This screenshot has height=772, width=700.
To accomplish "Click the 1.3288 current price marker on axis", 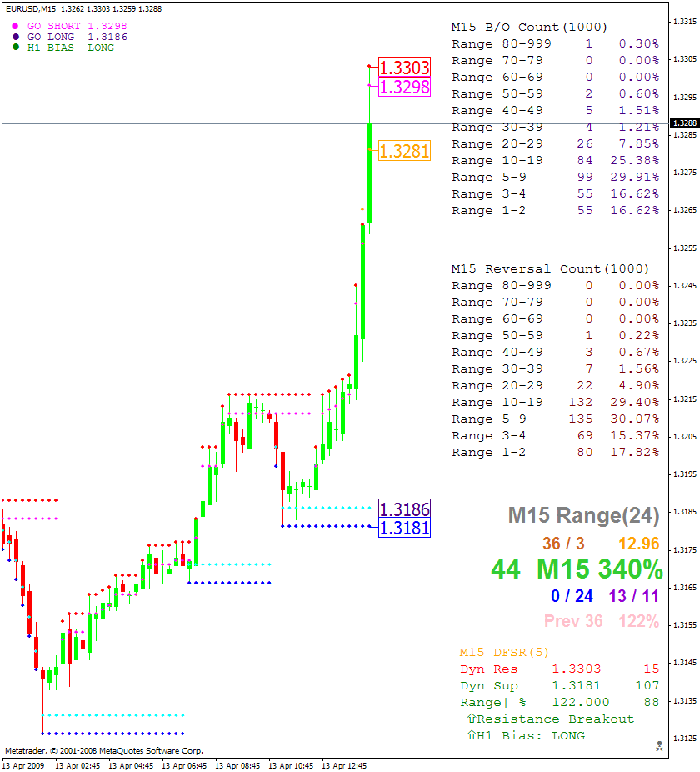I will tap(685, 123).
